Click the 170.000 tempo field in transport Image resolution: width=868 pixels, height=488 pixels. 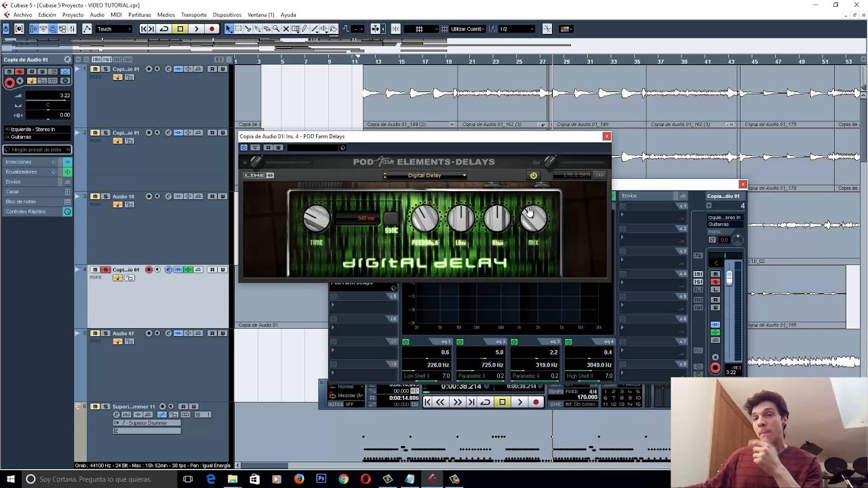[587, 398]
